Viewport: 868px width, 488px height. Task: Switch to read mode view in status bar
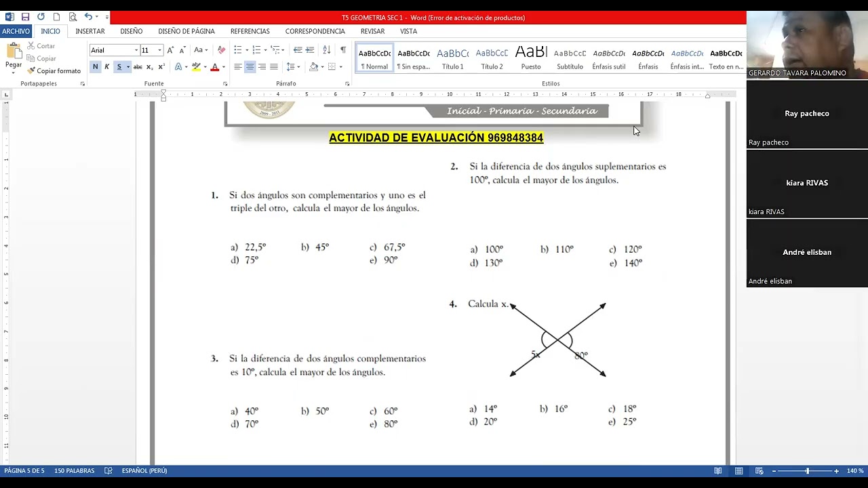[x=717, y=470]
